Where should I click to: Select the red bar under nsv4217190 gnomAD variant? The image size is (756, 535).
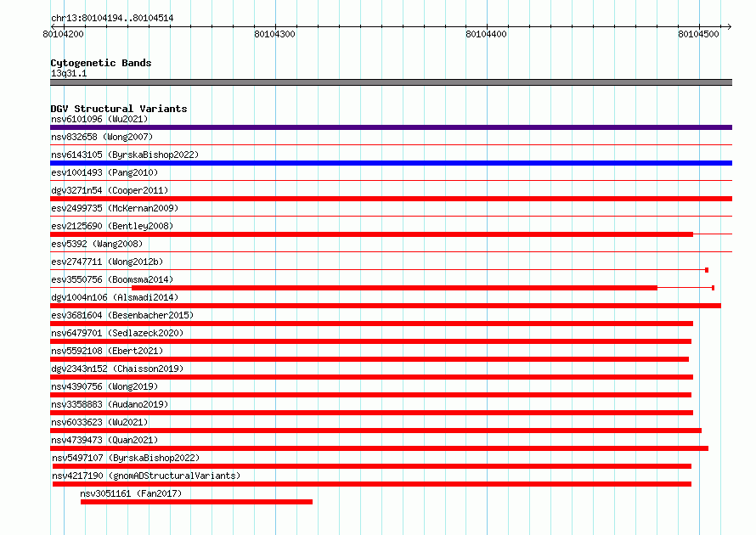[372, 484]
